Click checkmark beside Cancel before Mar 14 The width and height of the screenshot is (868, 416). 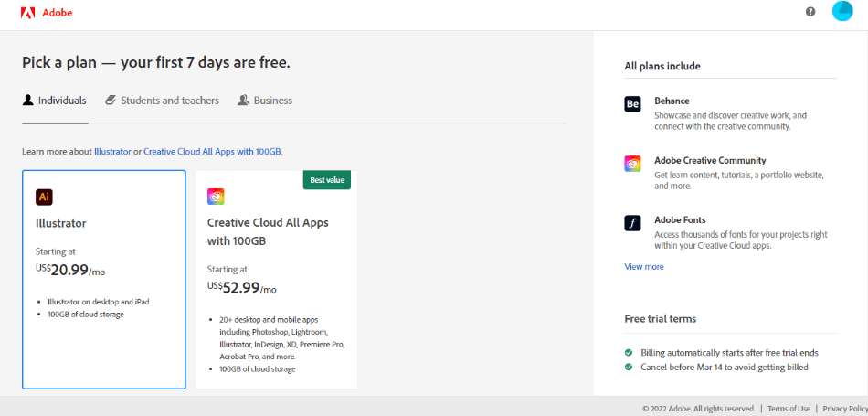(629, 367)
